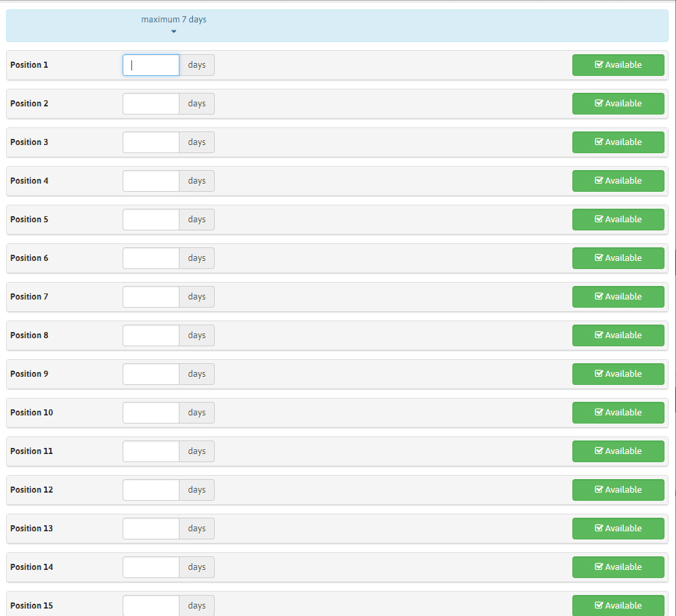Toggle the Available button for Position 1
This screenshot has height=616, width=676.
pyautogui.click(x=618, y=65)
